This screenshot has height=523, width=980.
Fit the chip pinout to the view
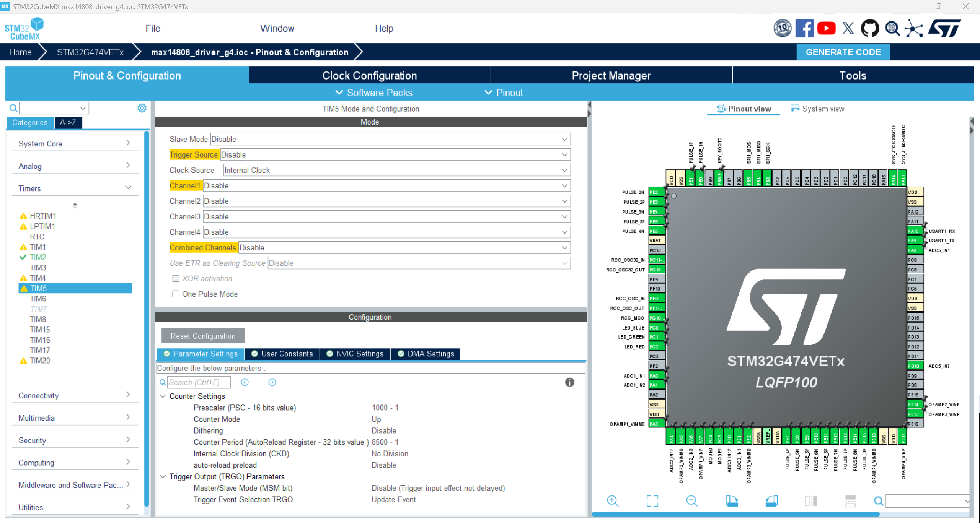tap(652, 501)
